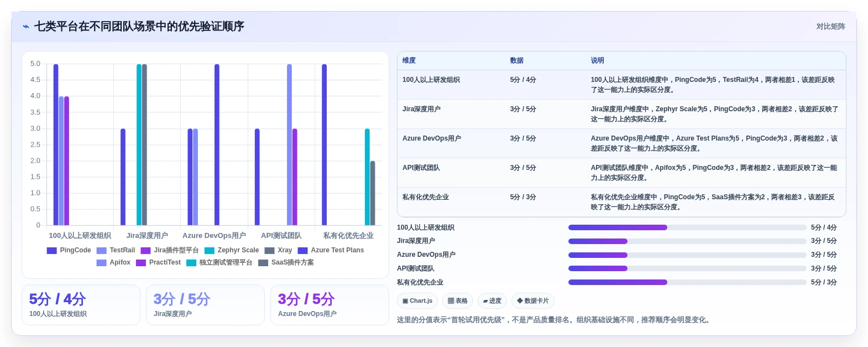Toggle 独立测试管理平台 legend entry
The image size is (868, 347).
click(219, 263)
